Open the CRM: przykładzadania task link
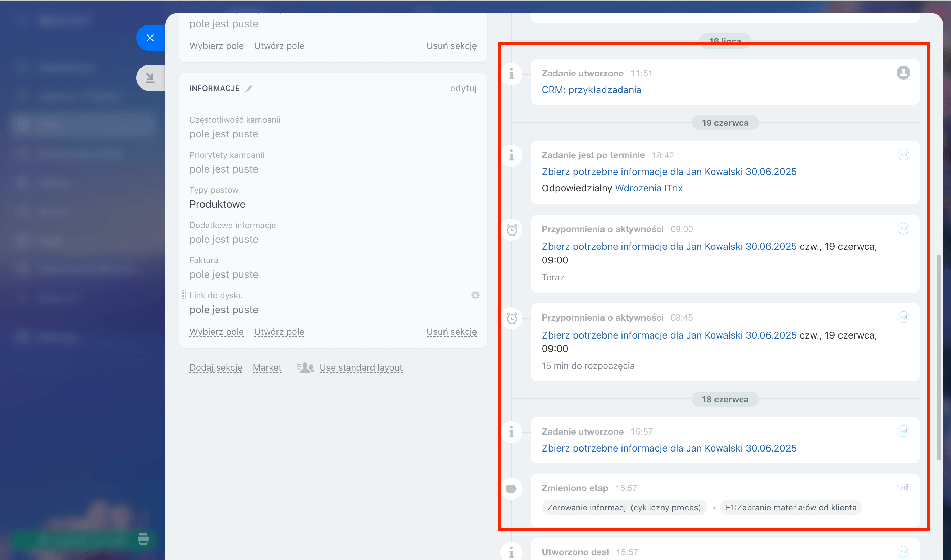This screenshot has height=560, width=951. pyautogui.click(x=591, y=90)
